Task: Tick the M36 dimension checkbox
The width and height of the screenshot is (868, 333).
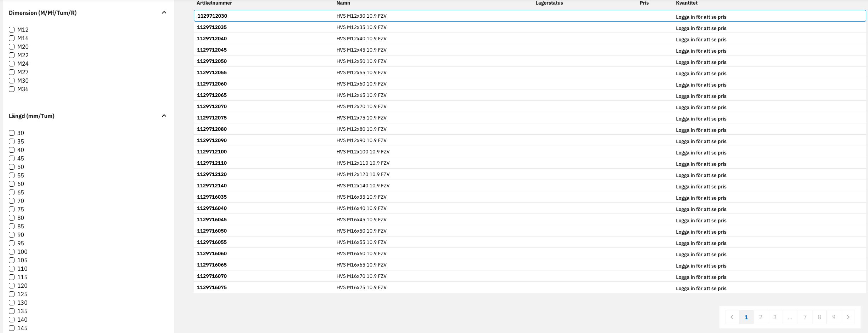Action: pyautogui.click(x=12, y=89)
